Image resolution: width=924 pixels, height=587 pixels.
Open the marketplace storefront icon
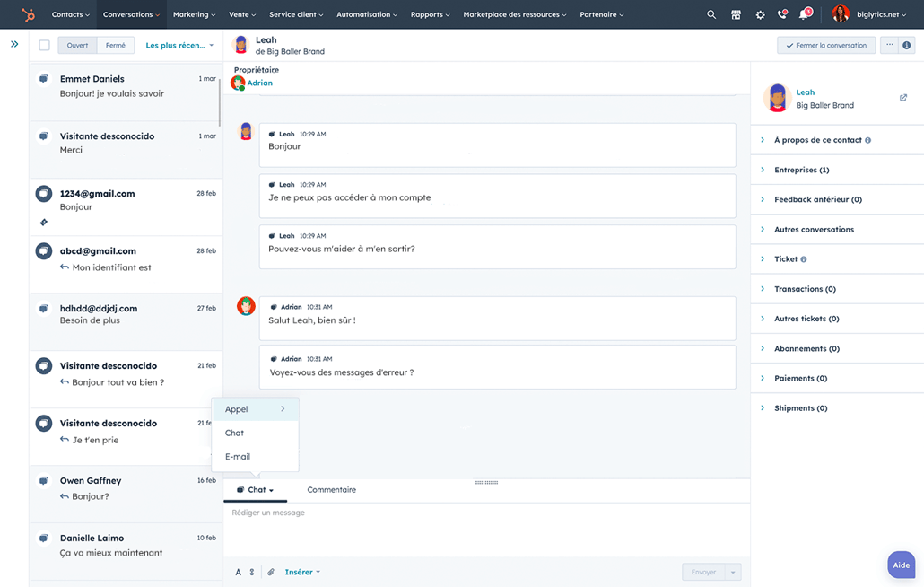736,14
